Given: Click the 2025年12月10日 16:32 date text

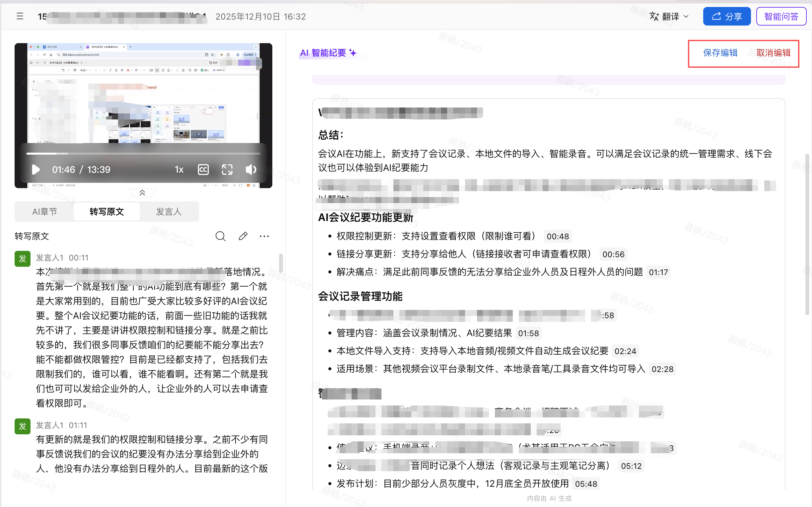Looking at the screenshot, I should [x=260, y=17].
